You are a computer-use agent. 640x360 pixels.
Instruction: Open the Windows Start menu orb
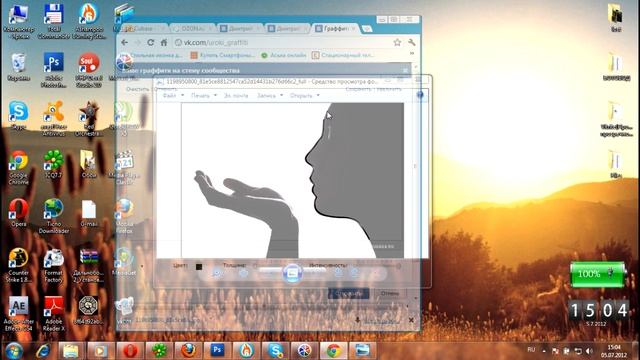(13, 351)
